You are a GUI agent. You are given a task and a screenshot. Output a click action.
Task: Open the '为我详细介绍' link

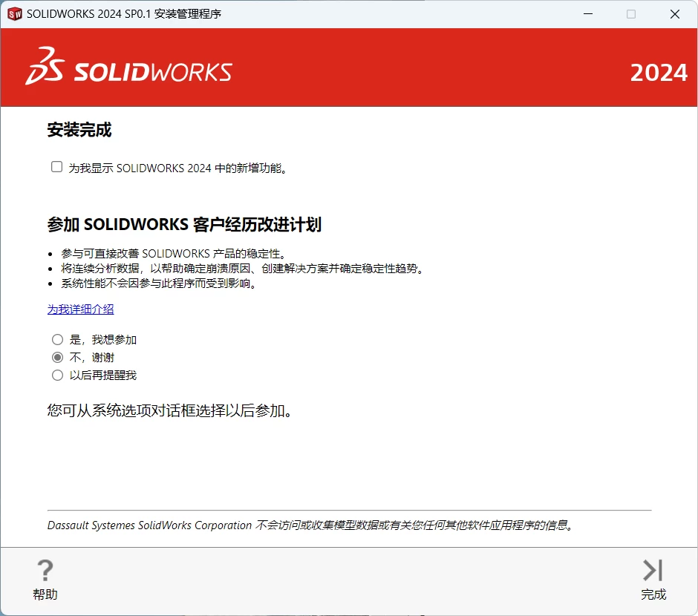click(81, 309)
